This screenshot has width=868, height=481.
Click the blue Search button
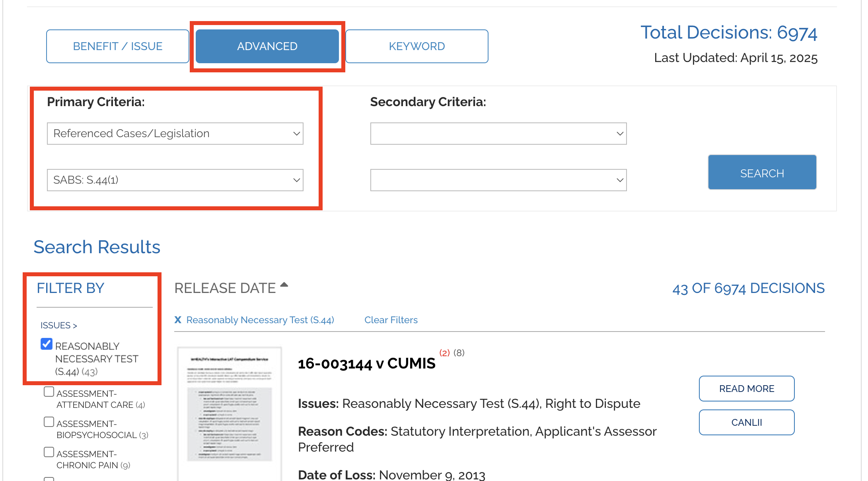point(762,173)
